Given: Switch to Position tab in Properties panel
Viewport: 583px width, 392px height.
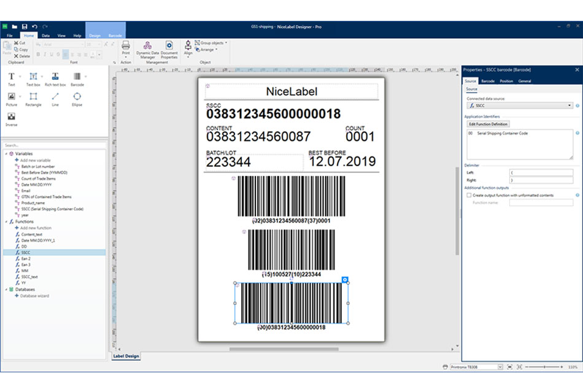Looking at the screenshot, I should tap(506, 81).
